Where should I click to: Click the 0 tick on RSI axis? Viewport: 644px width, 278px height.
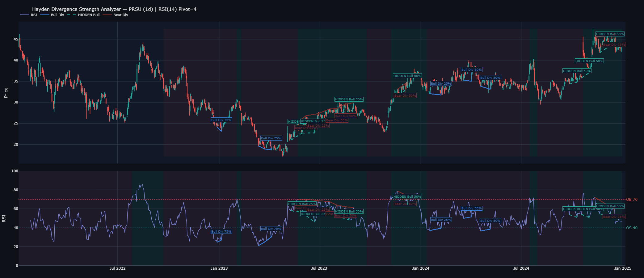pos(17,266)
